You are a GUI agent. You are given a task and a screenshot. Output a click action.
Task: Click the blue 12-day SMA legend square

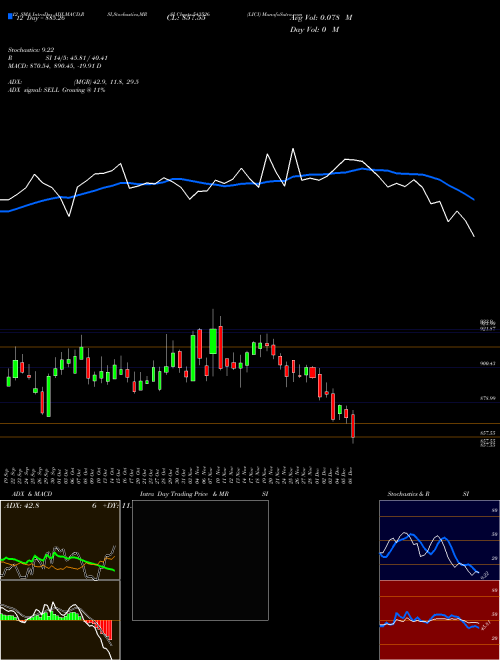[10, 16]
